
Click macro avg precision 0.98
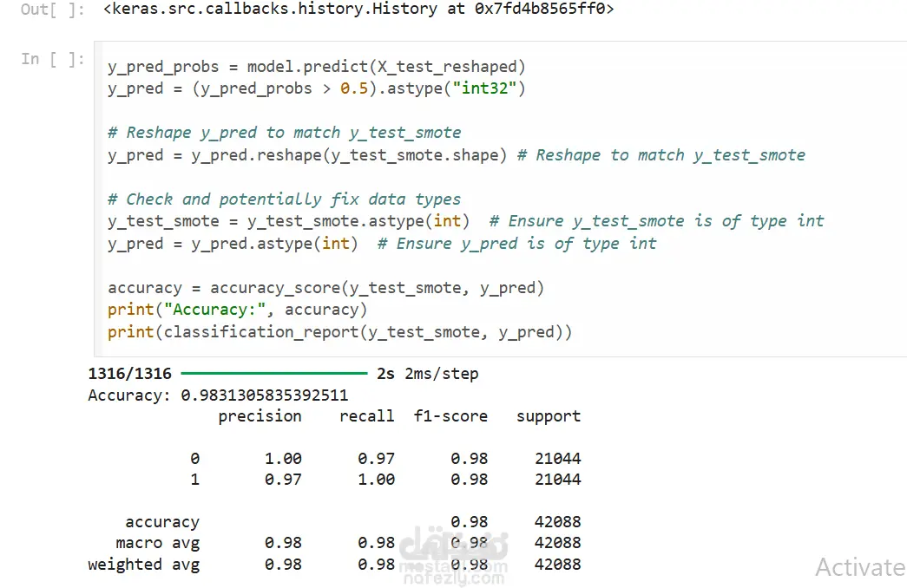pos(283,543)
